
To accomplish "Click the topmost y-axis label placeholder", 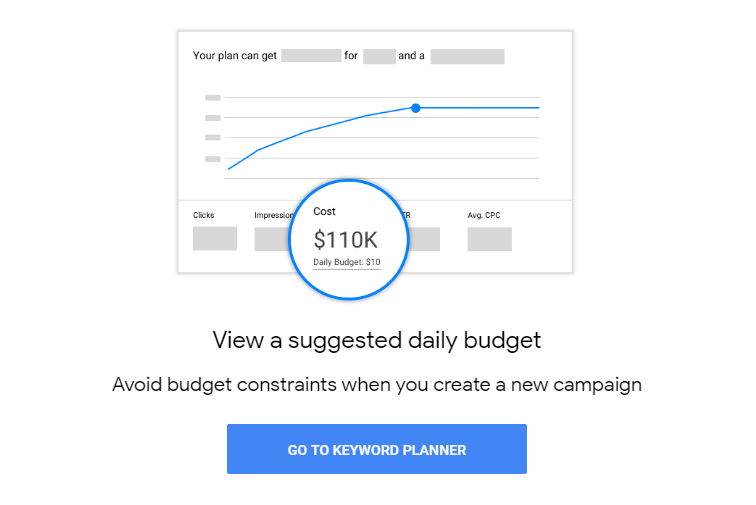I will click(x=213, y=97).
